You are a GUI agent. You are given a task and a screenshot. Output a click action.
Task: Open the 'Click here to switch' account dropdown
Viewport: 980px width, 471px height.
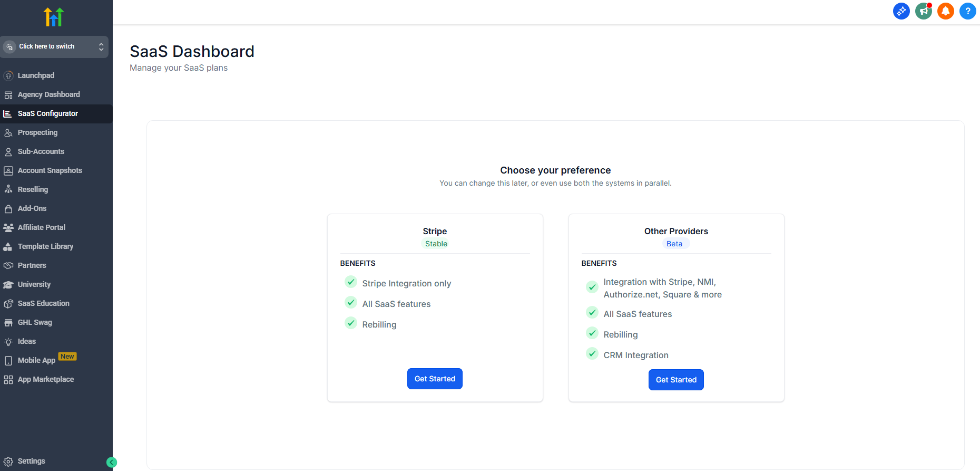click(47, 46)
